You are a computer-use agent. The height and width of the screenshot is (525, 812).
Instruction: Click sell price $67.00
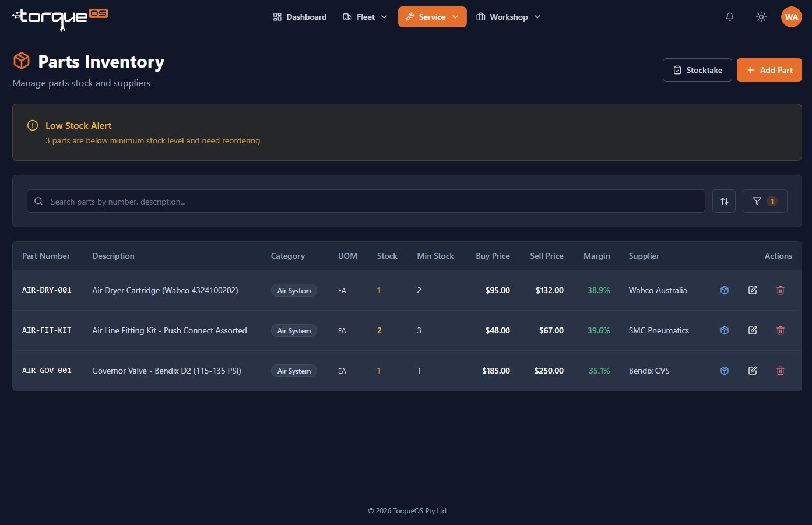551,330
